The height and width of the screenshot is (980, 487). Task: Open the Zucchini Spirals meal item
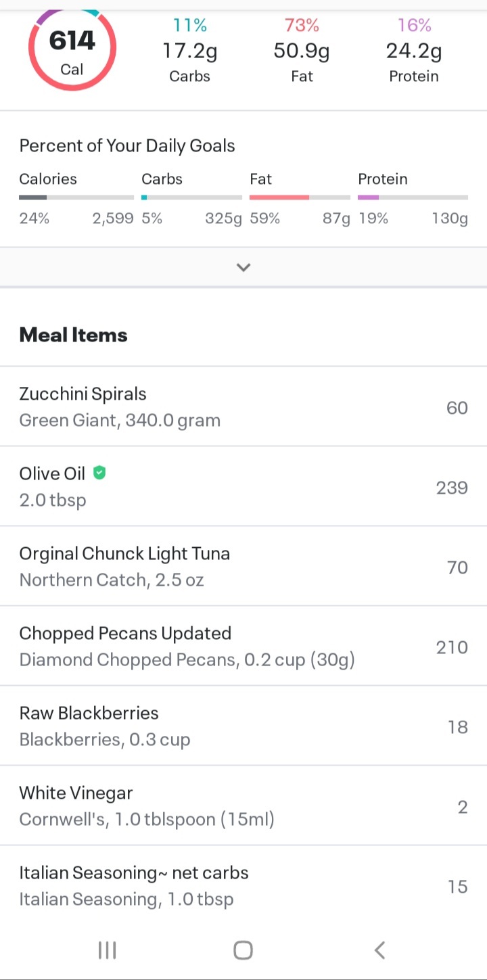[243, 406]
